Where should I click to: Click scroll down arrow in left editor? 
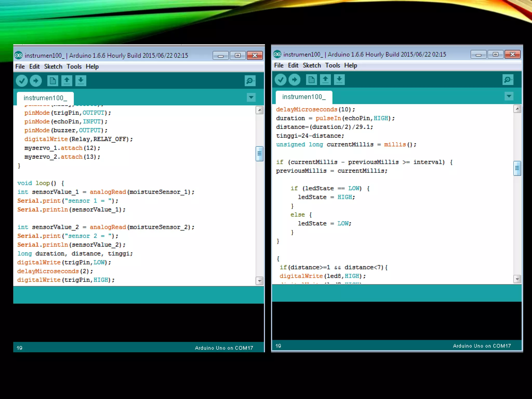click(260, 281)
